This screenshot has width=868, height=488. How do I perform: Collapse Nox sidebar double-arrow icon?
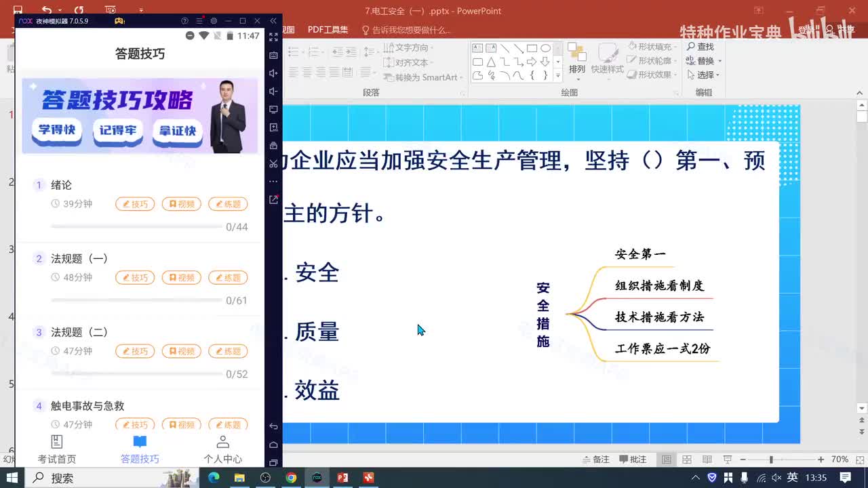pos(273,21)
